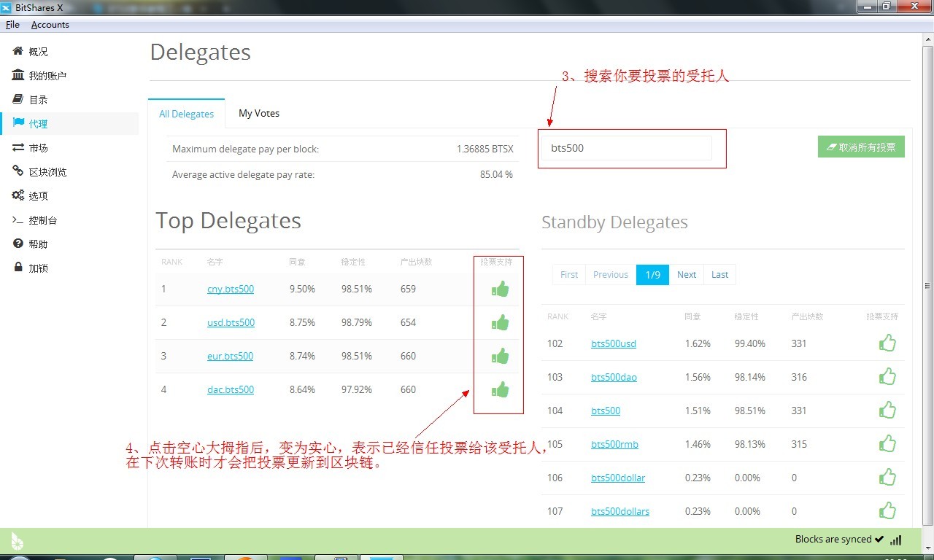Click the 'Blocks are synced' status text
This screenshot has height=560, width=934.
pos(833,540)
